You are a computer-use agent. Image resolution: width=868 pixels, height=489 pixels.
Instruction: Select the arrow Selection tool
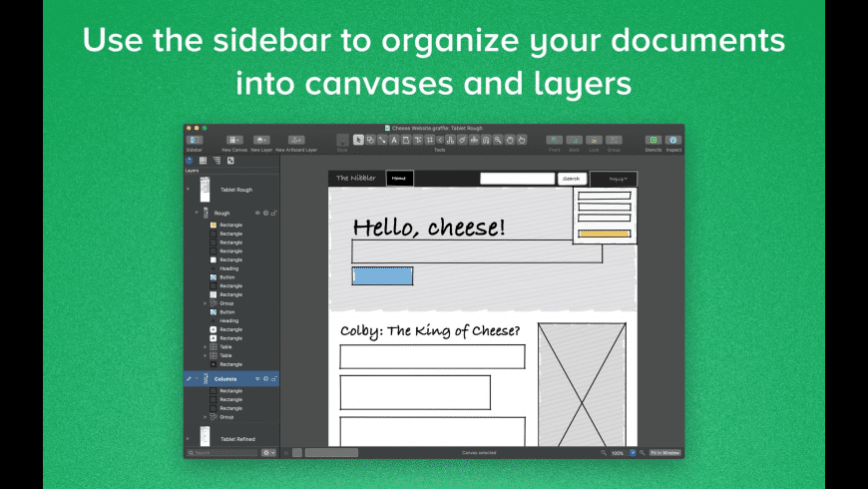point(358,140)
